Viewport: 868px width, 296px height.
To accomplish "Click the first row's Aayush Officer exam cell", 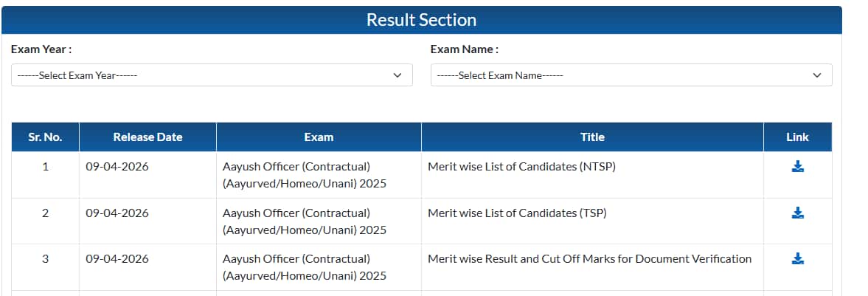I will (x=304, y=175).
